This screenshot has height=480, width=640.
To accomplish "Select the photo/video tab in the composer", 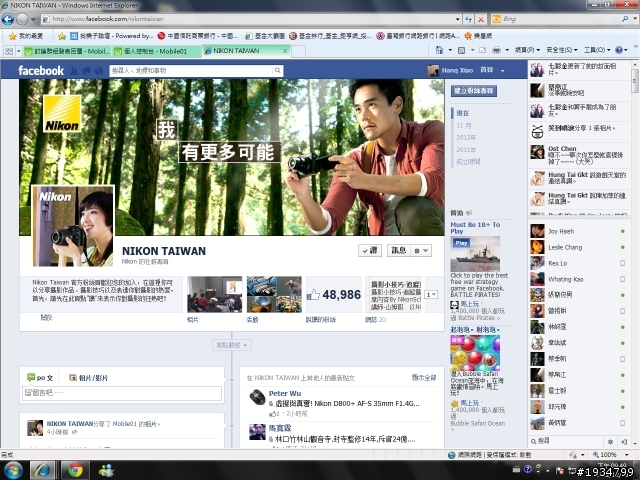I will (x=88, y=378).
